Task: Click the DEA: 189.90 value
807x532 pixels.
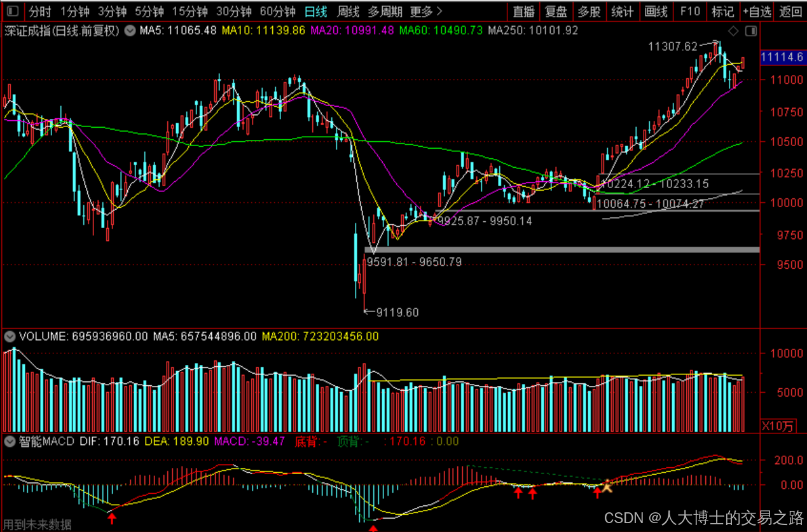Action: click(x=177, y=441)
